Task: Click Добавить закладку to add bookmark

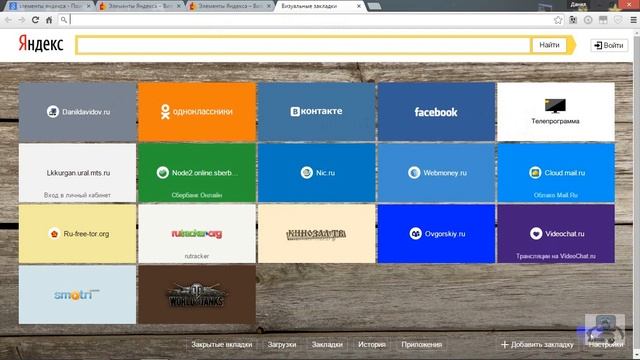Action: coord(537,344)
